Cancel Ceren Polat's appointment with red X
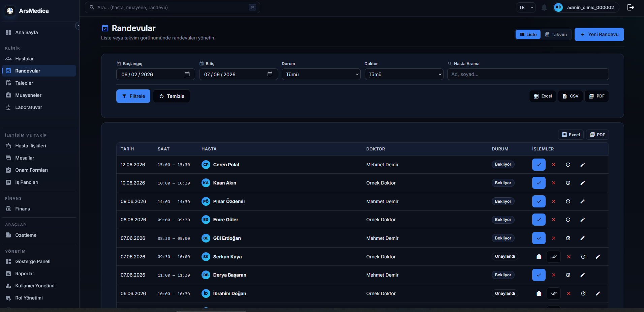 pos(553,165)
